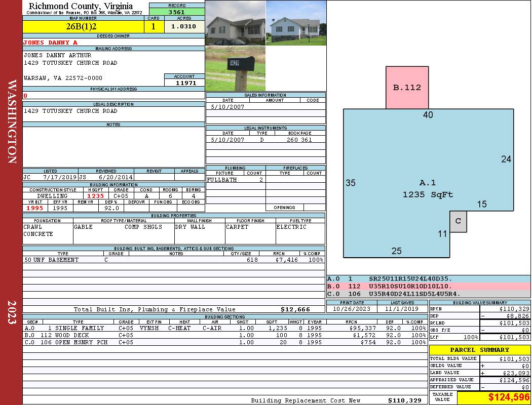Click the year built value 1995 in red

coord(35,208)
